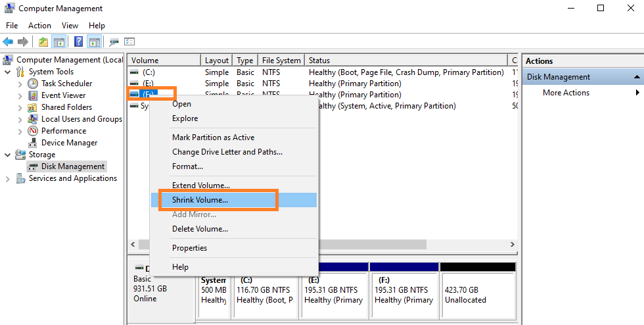Open the File menu
Screen dimensions: 644x325
click(x=12, y=26)
